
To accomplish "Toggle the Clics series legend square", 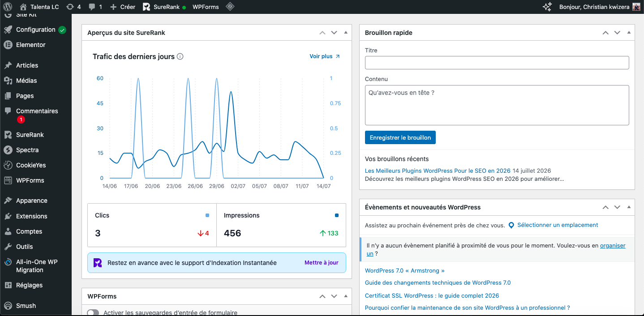I will (207, 215).
